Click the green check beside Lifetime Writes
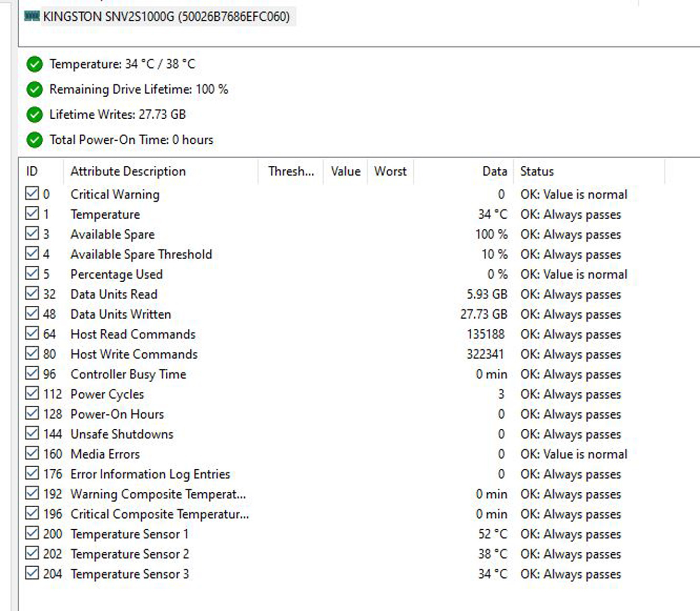The width and height of the screenshot is (700, 611). point(35,114)
